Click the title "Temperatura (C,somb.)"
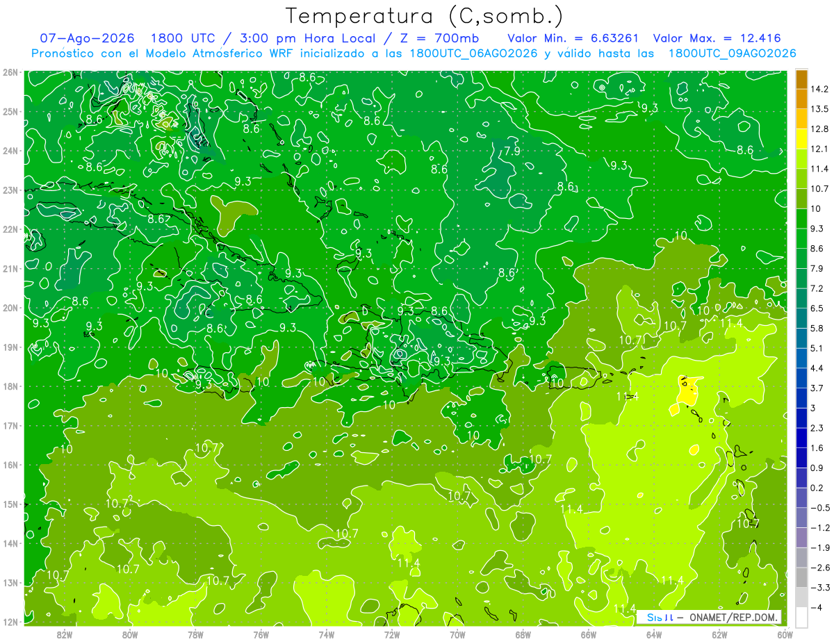Screen dimensions: 834x644 (x=425, y=16)
